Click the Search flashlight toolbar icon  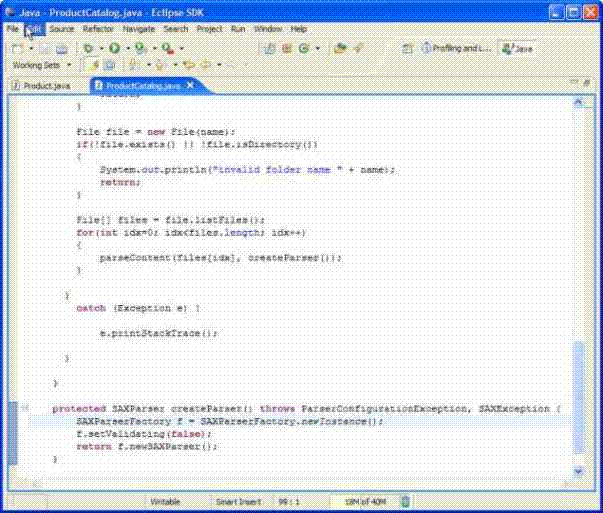point(357,48)
